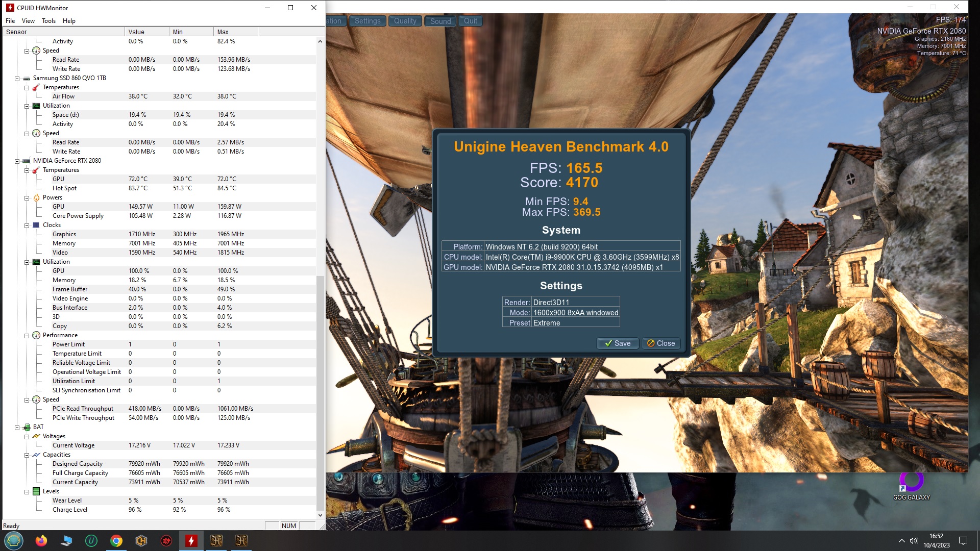Open Sound option in Heaven benchmark
Image resolution: width=980 pixels, height=551 pixels.
click(440, 21)
